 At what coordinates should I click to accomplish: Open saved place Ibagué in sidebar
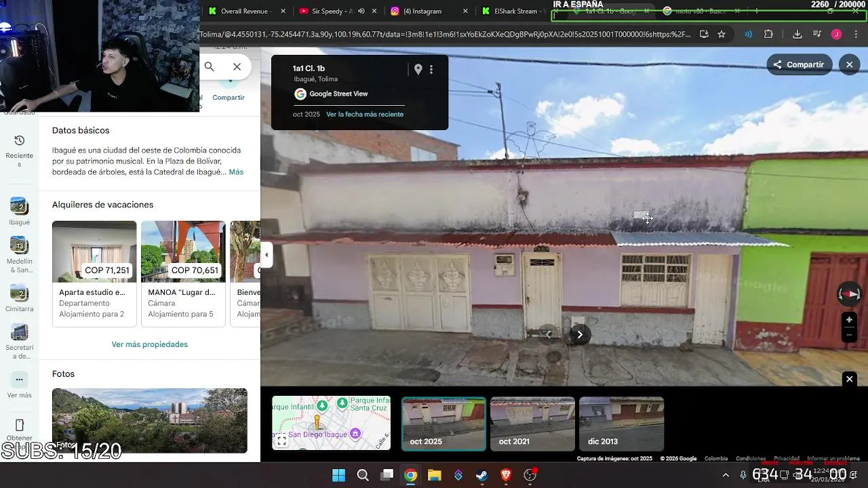tap(20, 212)
